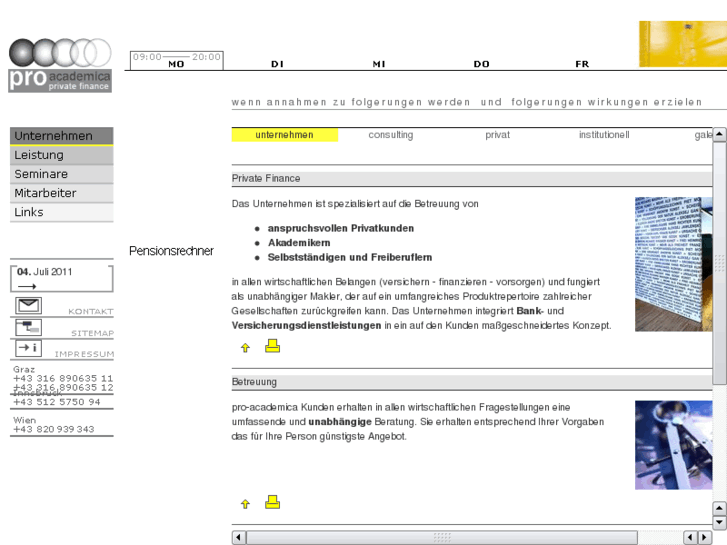Print the Private Finance section
This screenshot has height=545, width=727.
272,346
